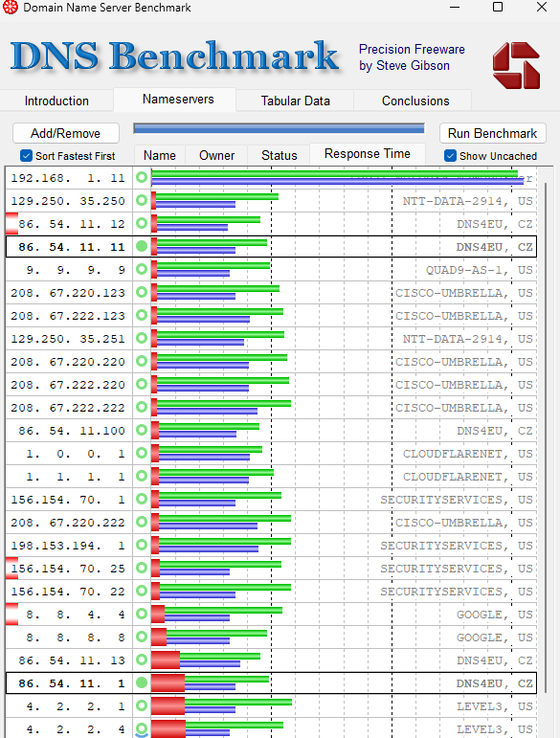Click status circle for 208.67.220.220

coord(142,361)
